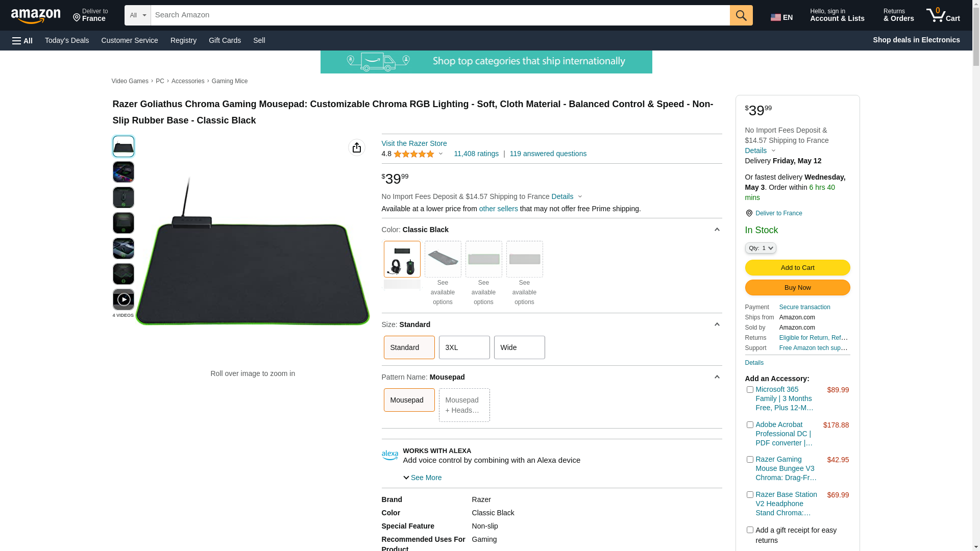
Task: Open the shopping cart icon
Action: click(943, 15)
